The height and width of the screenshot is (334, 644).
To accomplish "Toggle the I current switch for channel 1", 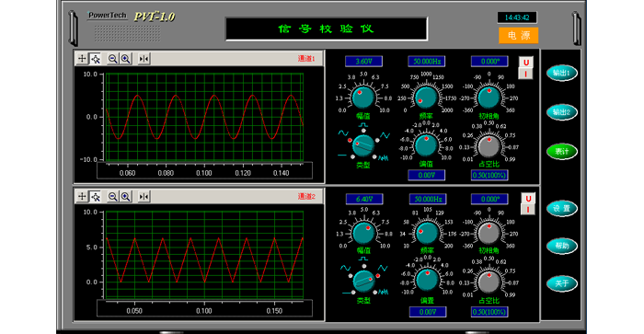I will (525, 74).
